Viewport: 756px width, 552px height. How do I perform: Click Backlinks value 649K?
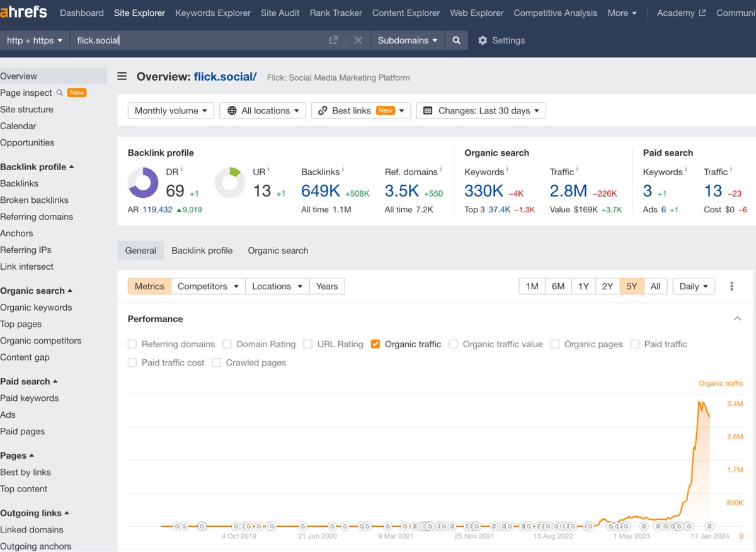[x=321, y=191]
